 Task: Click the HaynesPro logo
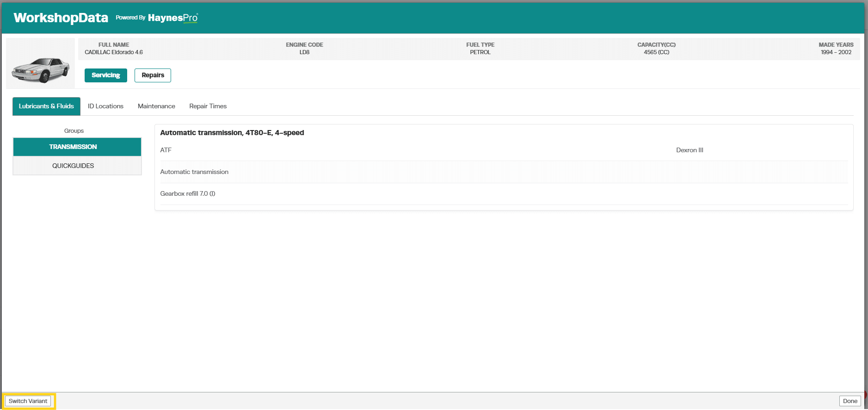(x=173, y=18)
